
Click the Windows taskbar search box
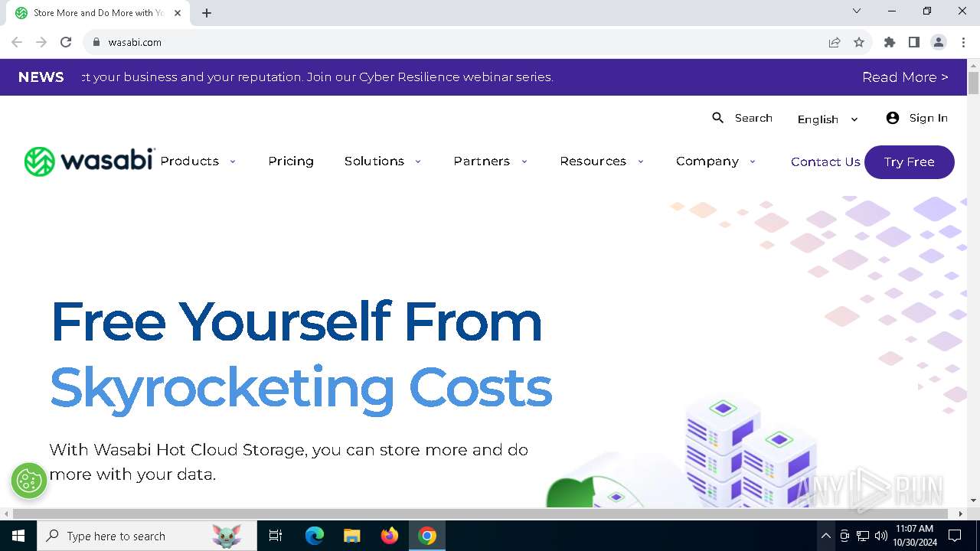coord(147,536)
